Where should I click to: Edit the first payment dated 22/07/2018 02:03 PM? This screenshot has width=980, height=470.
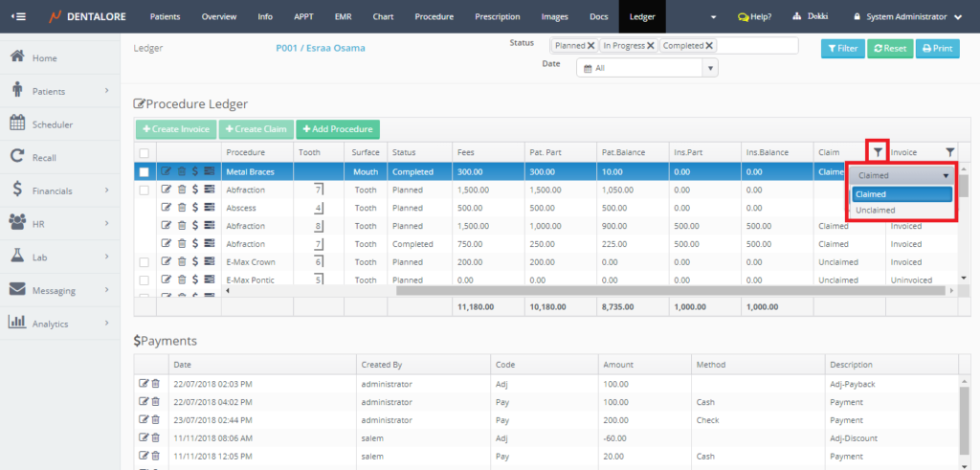pyautogui.click(x=144, y=384)
